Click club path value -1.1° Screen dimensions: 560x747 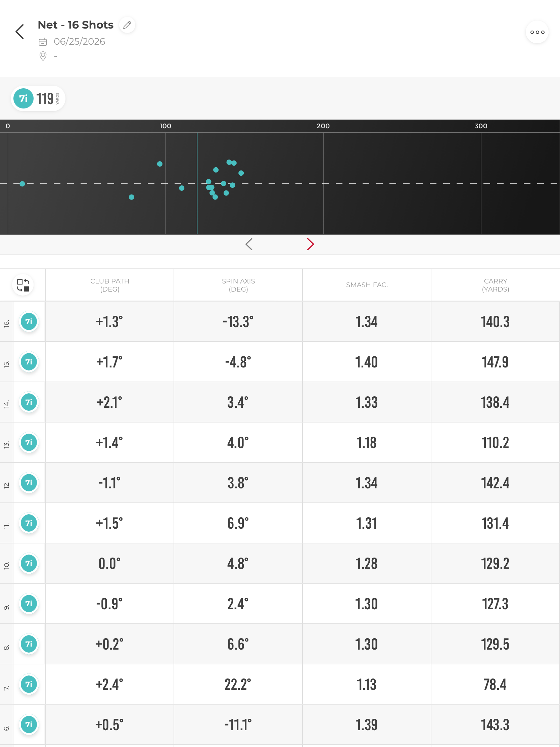pos(109,483)
